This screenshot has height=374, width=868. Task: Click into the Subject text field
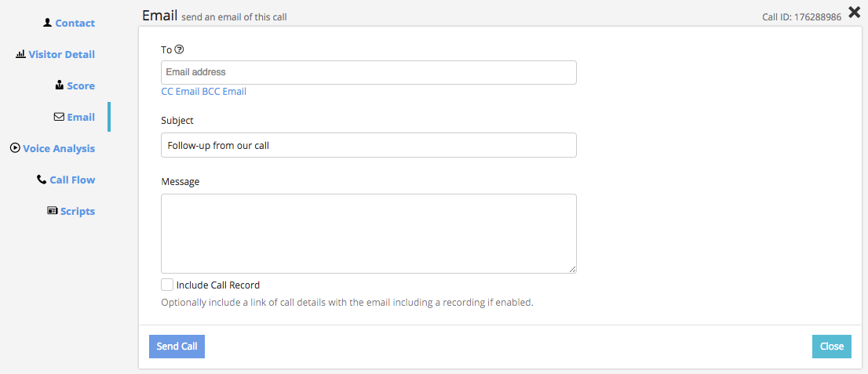[x=368, y=145]
